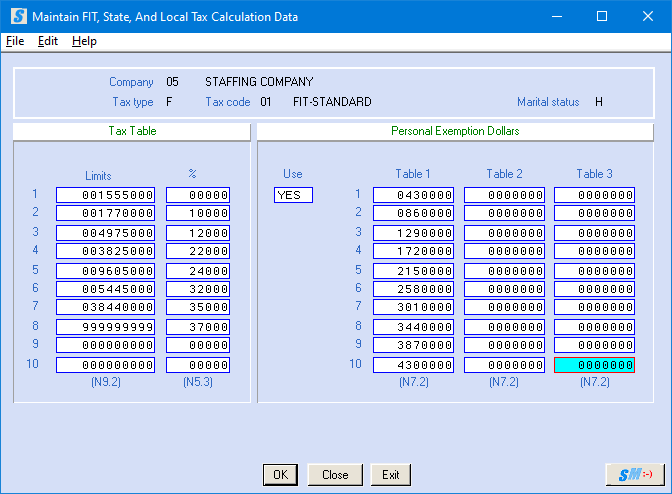Click Table 1 row 5 field 2150000

tap(414, 271)
